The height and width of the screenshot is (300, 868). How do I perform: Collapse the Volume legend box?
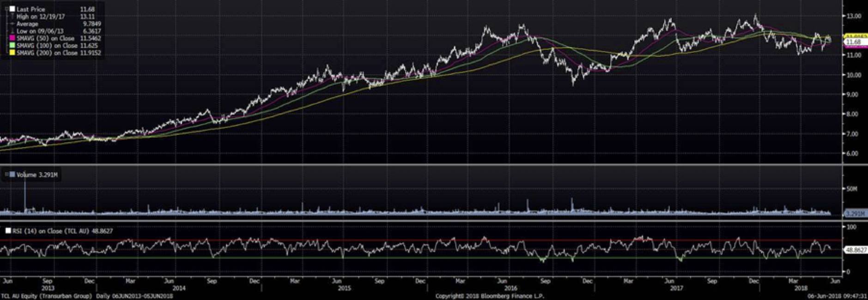tap(6, 175)
